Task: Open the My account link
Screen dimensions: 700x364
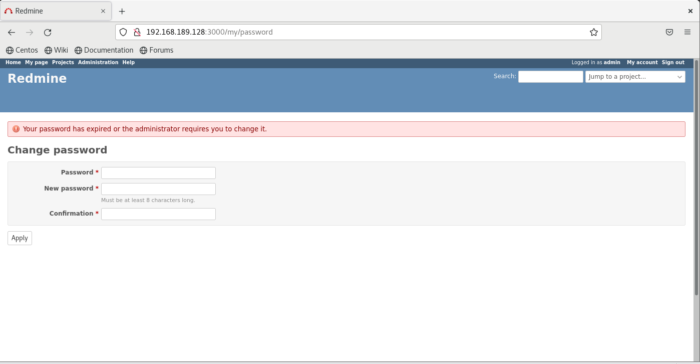Action: 642,63
